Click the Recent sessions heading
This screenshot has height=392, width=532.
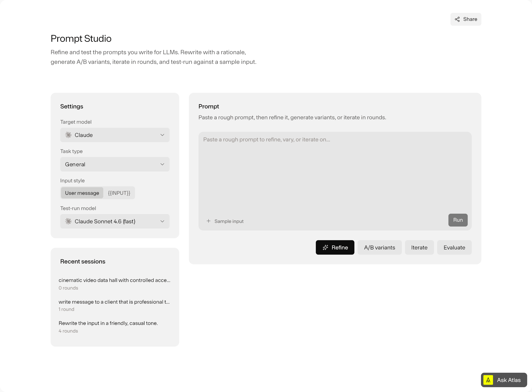(83, 261)
